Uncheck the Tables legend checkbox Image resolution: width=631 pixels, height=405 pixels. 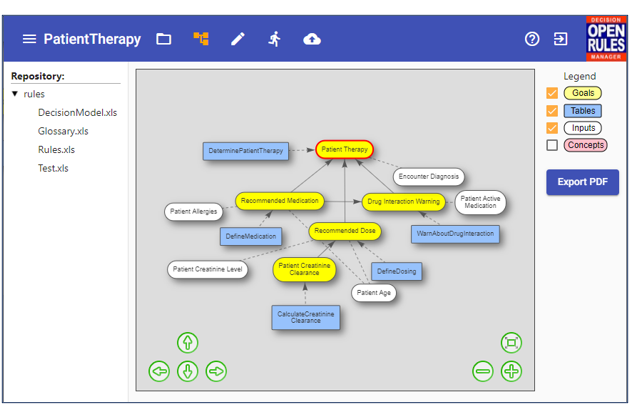pyautogui.click(x=553, y=110)
